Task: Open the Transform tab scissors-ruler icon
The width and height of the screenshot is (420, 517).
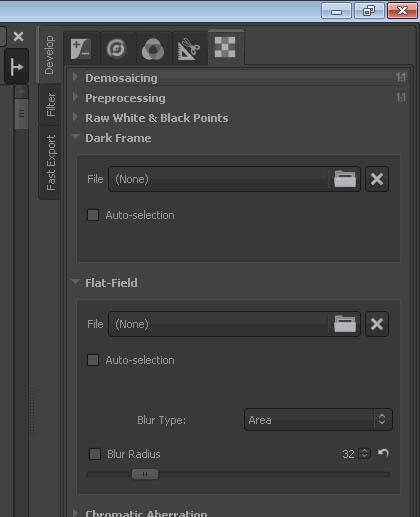Action: (x=189, y=49)
